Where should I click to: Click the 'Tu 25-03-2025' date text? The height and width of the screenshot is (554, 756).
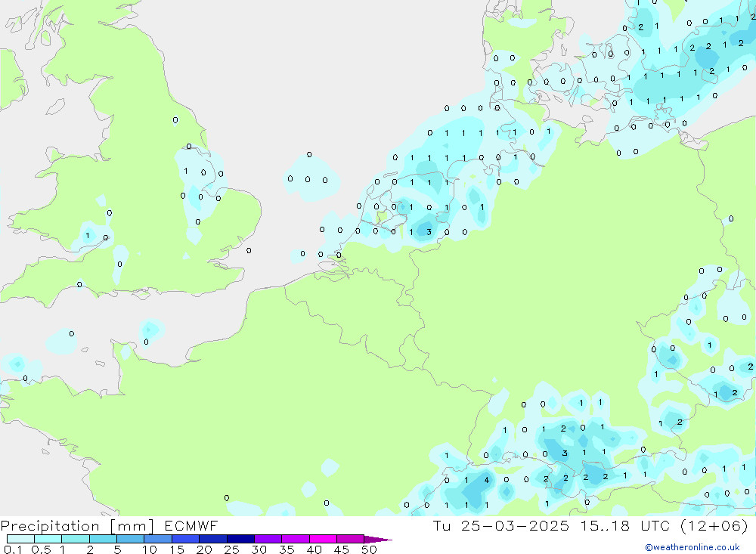pyautogui.click(x=501, y=525)
